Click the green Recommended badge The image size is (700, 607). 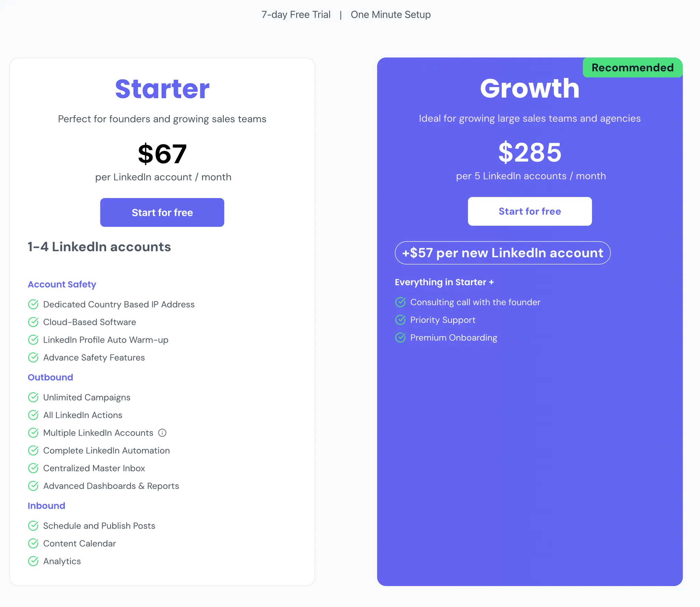point(632,68)
